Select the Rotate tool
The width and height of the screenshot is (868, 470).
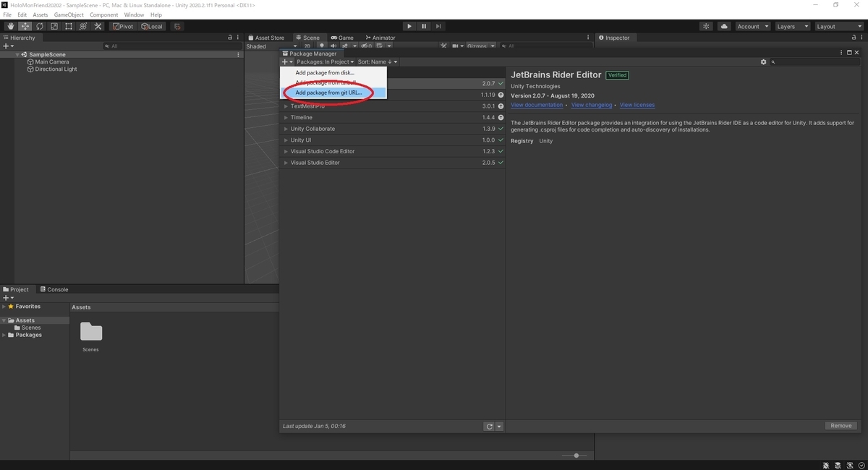click(40, 26)
